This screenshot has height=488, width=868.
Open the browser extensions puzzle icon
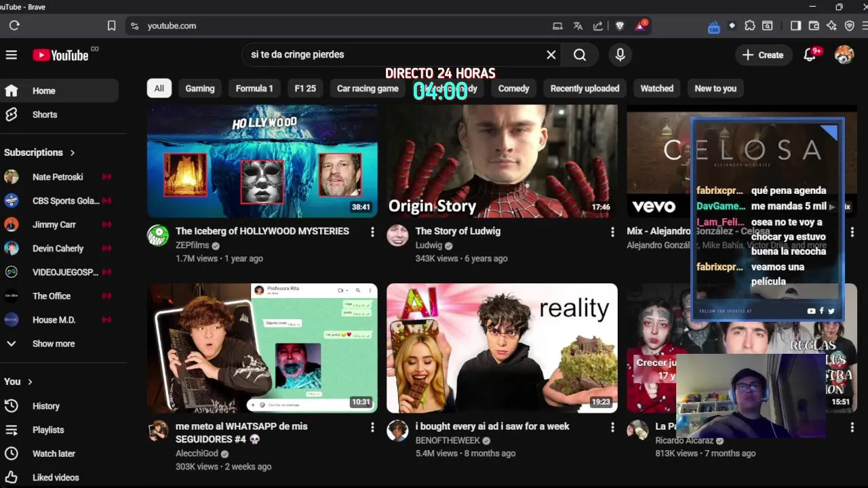tap(749, 26)
